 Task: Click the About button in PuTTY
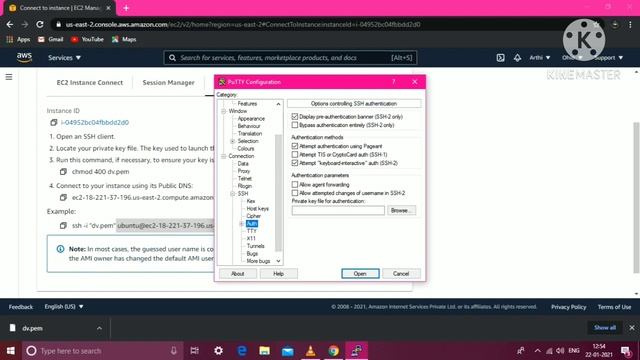(238, 274)
